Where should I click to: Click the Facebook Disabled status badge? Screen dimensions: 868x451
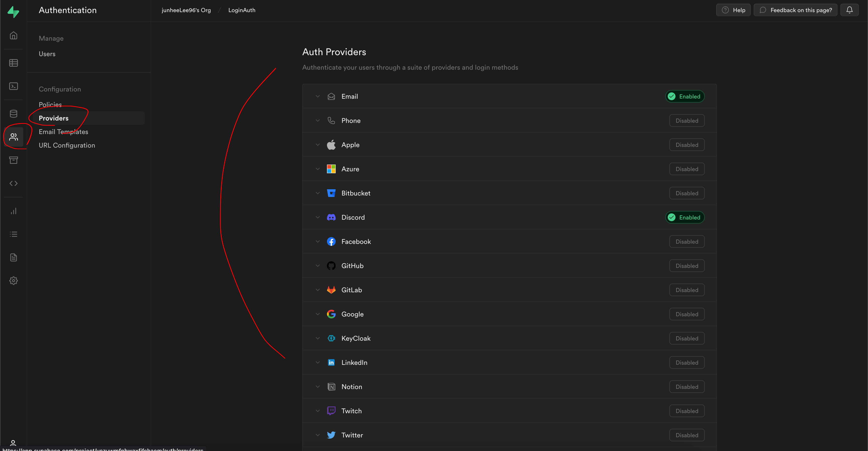pos(687,242)
